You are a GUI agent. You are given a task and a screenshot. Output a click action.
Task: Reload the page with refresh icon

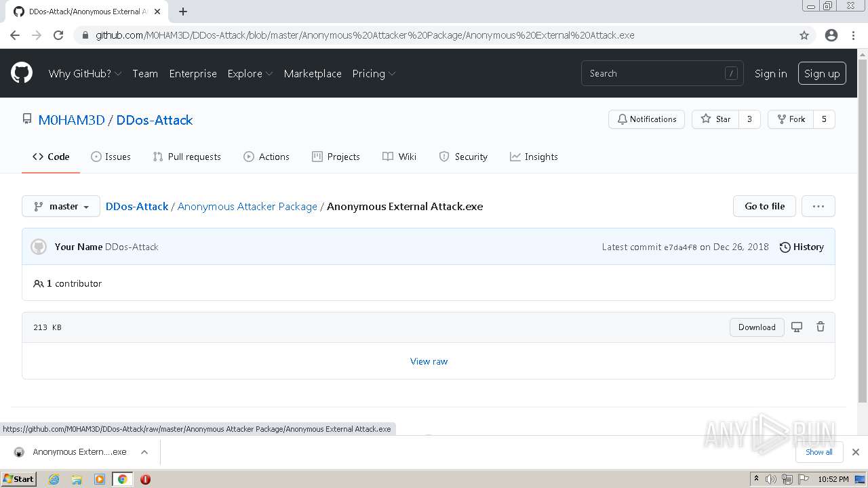click(x=58, y=35)
